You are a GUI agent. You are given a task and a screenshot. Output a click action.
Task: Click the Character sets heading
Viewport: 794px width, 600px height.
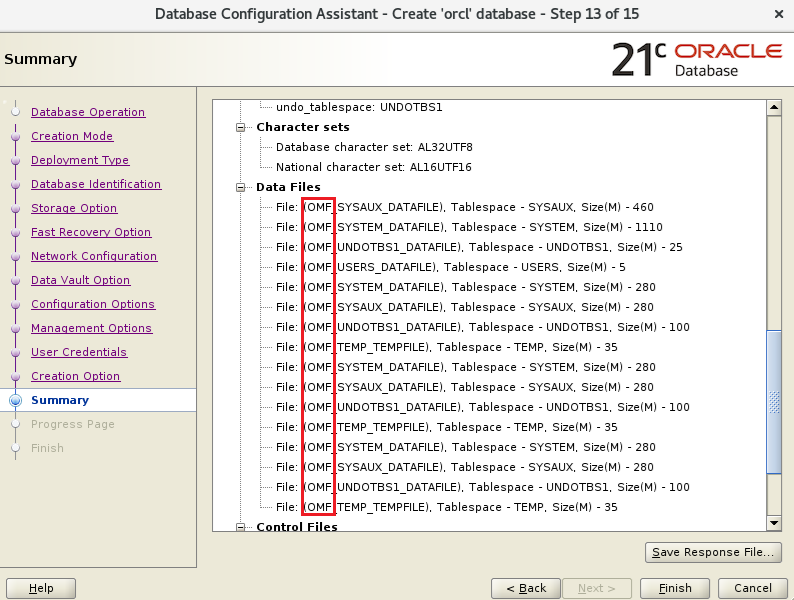tap(303, 127)
